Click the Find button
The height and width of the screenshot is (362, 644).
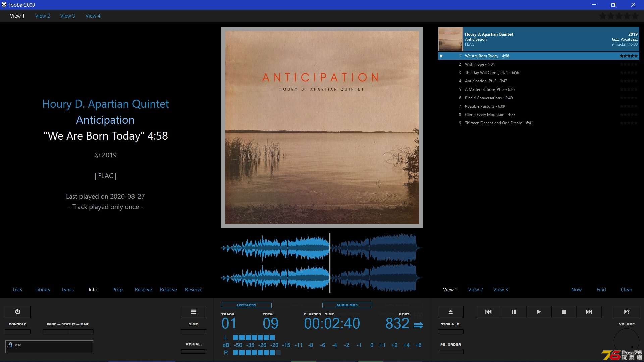click(x=601, y=289)
